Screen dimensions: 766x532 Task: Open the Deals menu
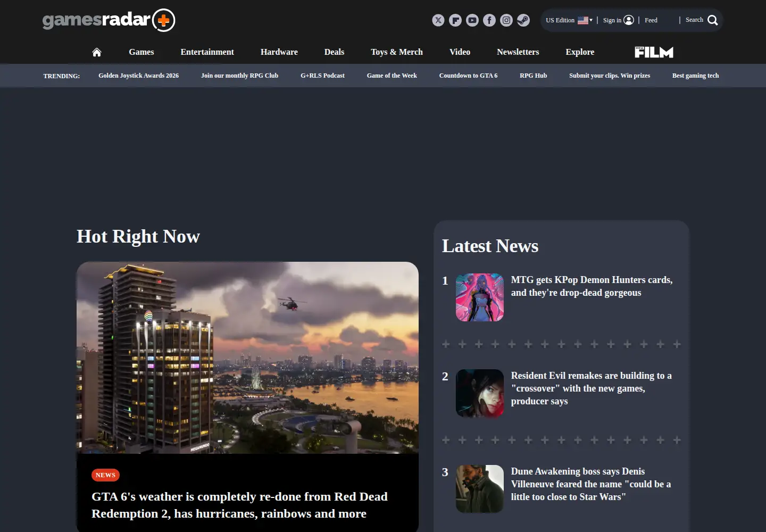334,52
